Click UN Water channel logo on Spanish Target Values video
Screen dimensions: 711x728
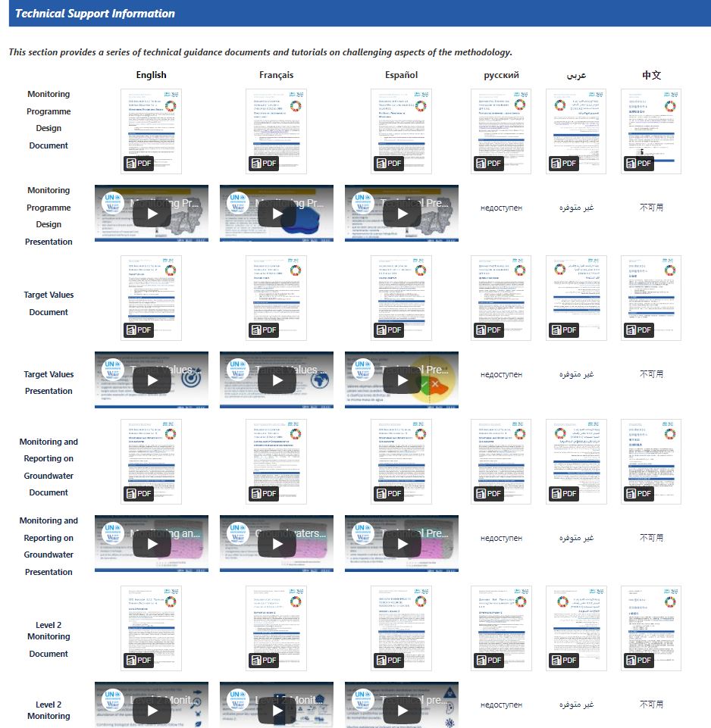tap(362, 370)
